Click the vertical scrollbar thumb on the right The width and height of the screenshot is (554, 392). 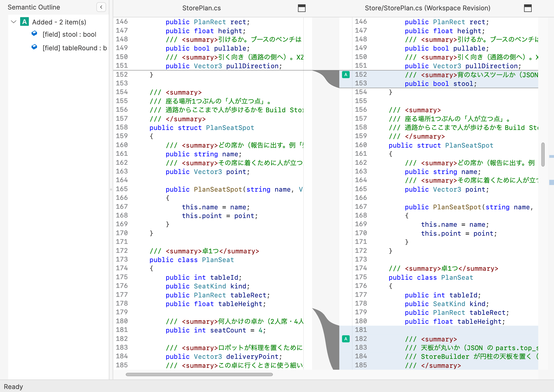click(543, 154)
